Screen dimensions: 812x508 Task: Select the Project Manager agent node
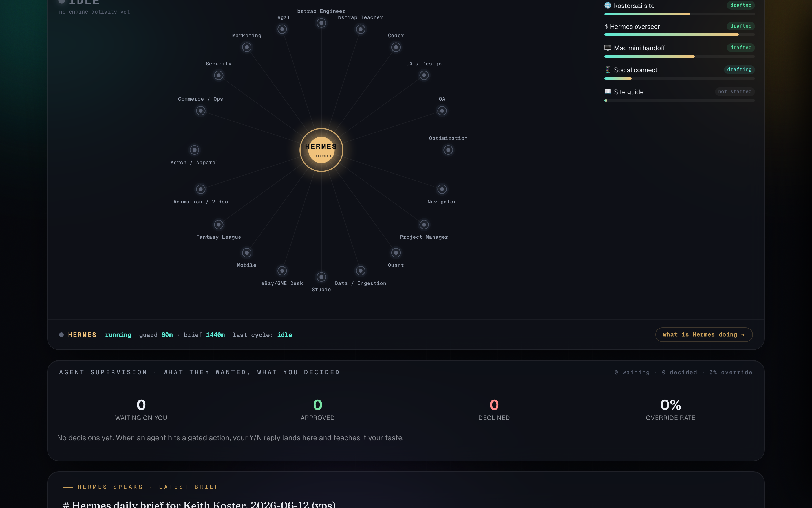[x=424, y=224]
